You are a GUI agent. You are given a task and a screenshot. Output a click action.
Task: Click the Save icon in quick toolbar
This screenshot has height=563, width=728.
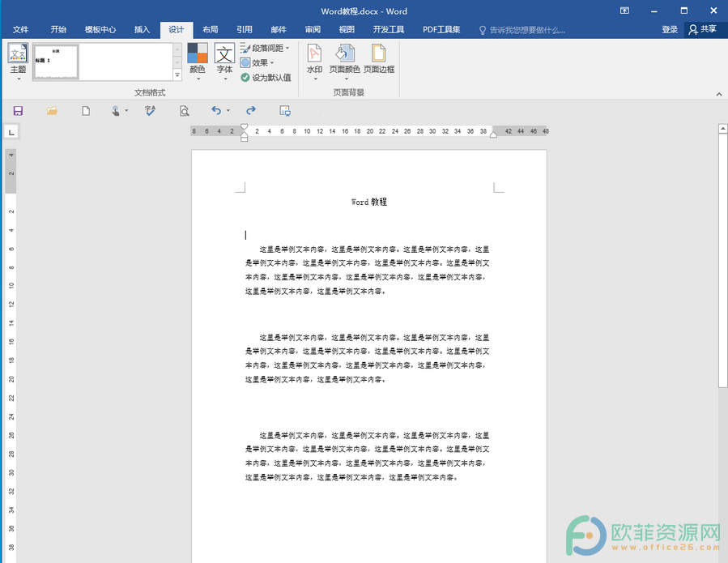18,110
